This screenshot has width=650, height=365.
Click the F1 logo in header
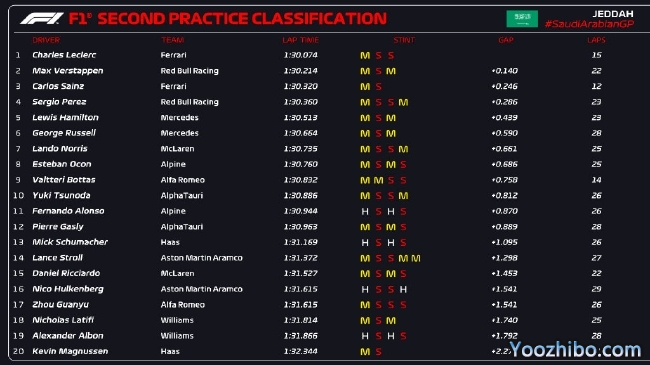pos(41,19)
